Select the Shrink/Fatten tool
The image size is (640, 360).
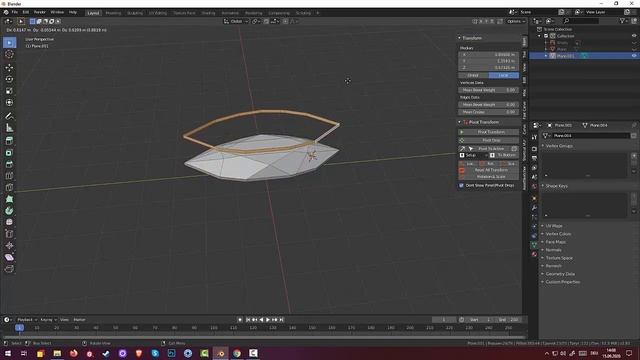9,246
